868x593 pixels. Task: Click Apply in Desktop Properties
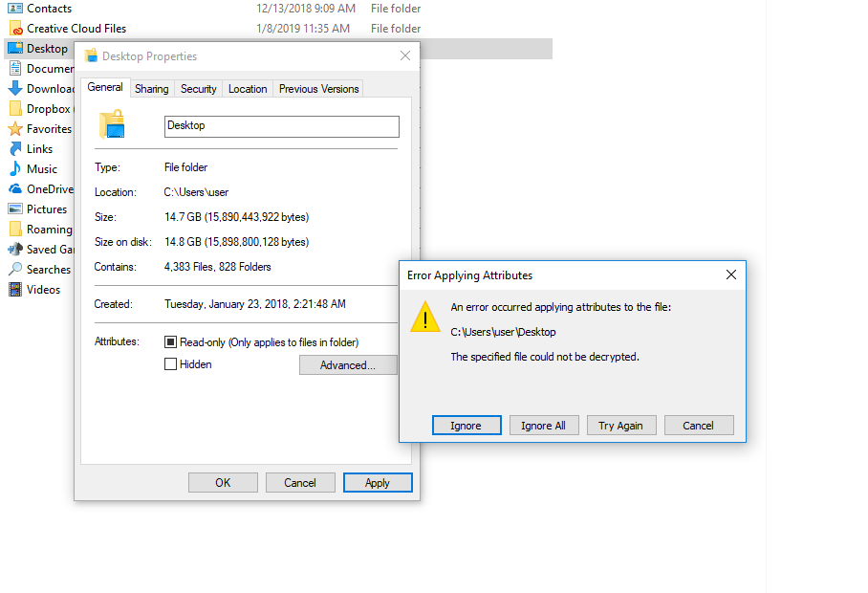(378, 482)
